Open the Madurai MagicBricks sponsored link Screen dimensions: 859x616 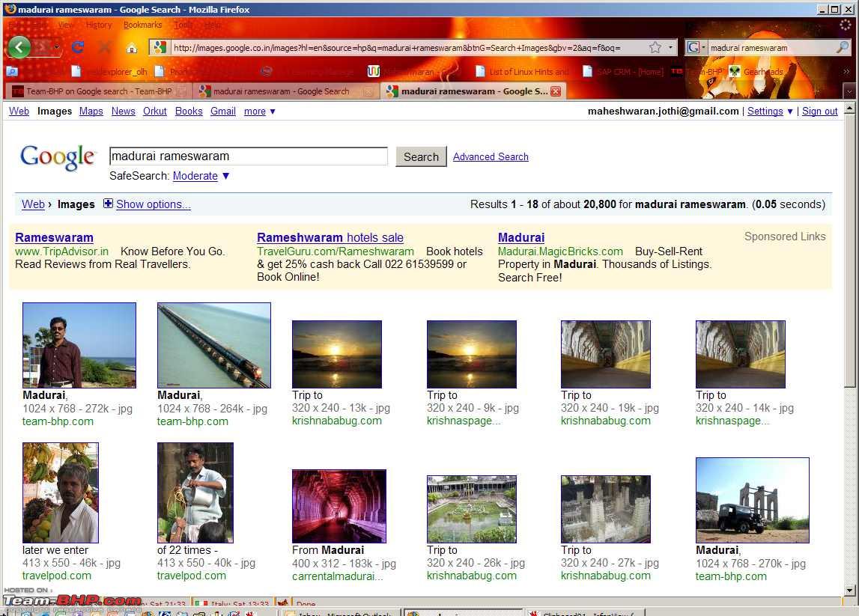pos(521,237)
